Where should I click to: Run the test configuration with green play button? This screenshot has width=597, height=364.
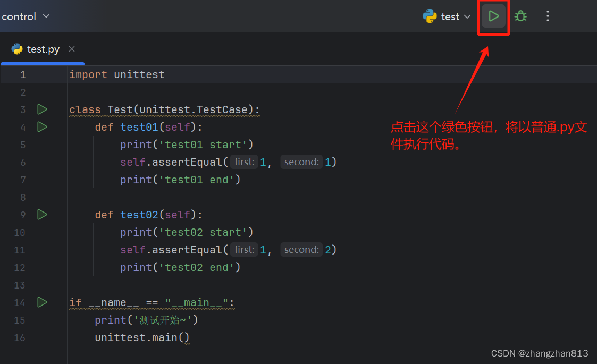(x=493, y=16)
